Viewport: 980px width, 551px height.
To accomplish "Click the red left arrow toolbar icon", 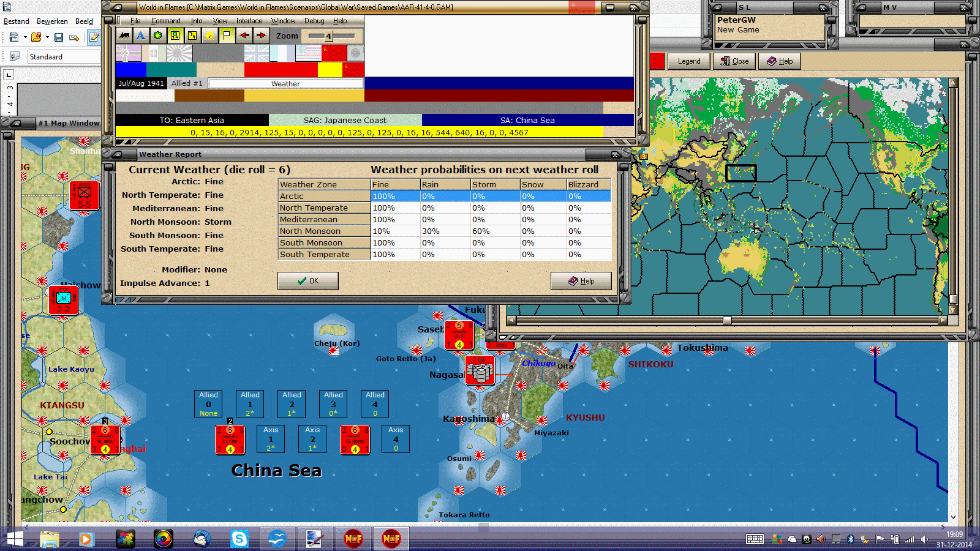I will [244, 36].
